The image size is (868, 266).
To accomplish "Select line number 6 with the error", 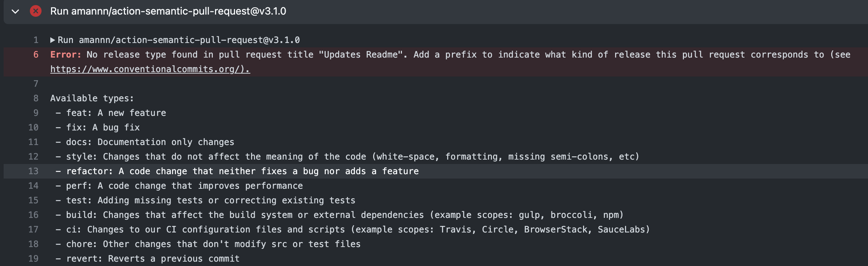I will click(x=35, y=55).
